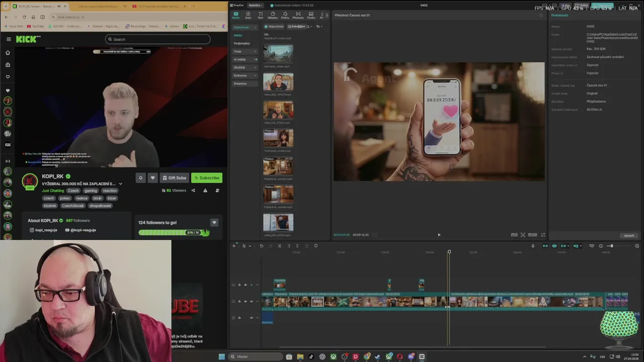Lock the main video track
This screenshot has height=362, width=644.
point(239,301)
